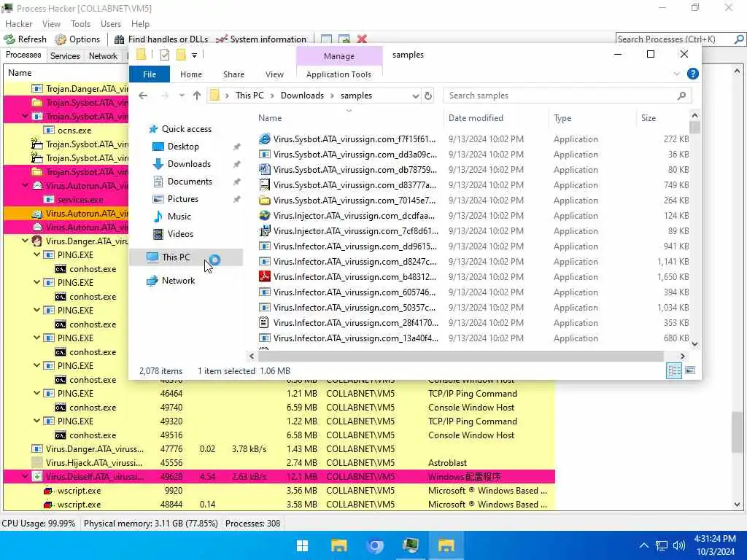The width and height of the screenshot is (747, 560).
Task: Collapse the Virus.Danger.ATA process tree
Action: (25, 241)
